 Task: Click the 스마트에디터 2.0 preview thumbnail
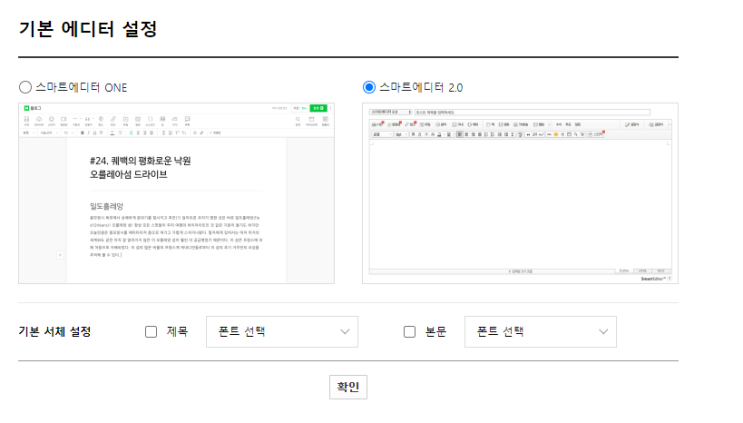click(x=520, y=193)
